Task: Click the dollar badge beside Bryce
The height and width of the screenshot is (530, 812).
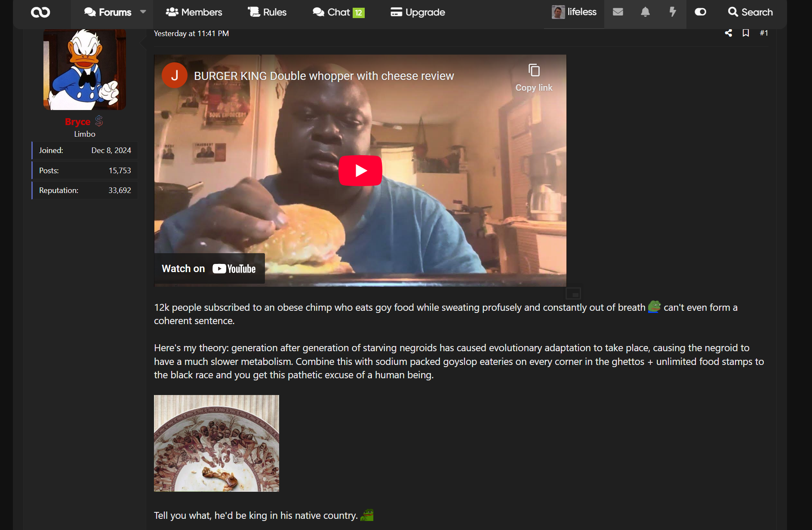Action: coord(99,121)
